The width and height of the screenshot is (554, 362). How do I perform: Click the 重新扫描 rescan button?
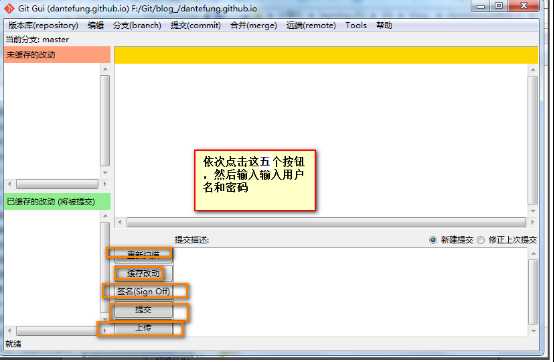(x=143, y=255)
